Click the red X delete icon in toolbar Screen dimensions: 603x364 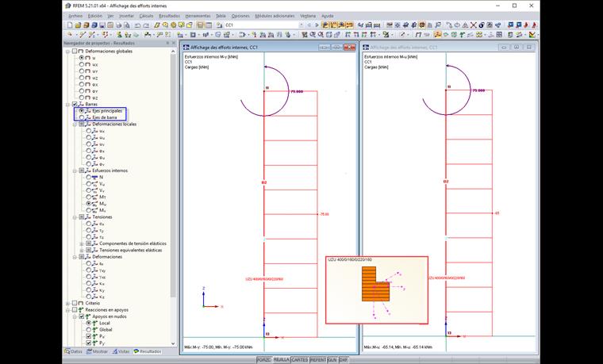click(474, 25)
